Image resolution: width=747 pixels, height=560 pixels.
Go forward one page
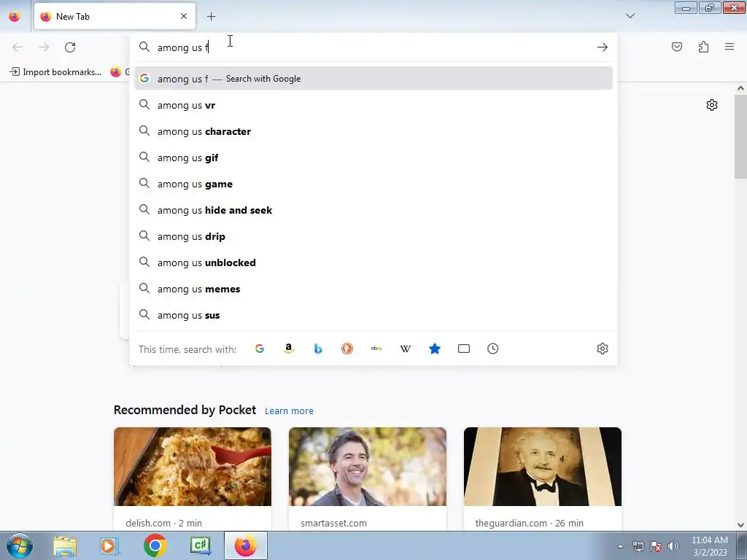(44, 47)
